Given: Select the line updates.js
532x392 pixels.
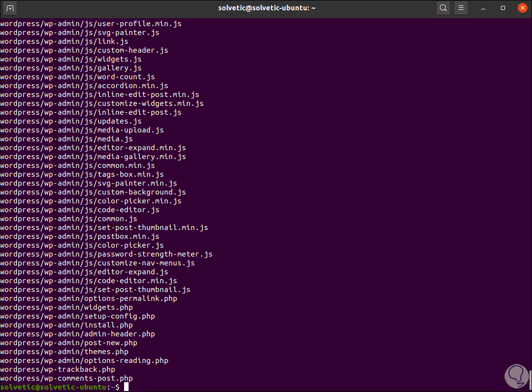Looking at the screenshot, I should pos(71,121).
